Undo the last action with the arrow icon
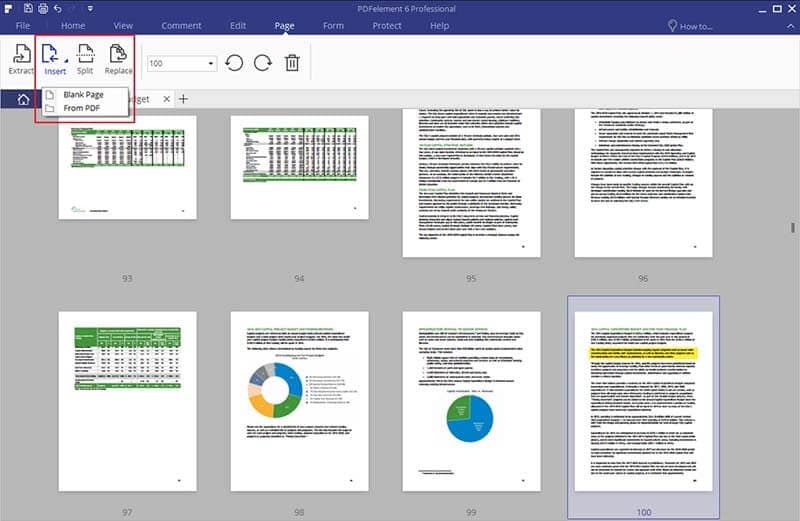The image size is (800, 521). (58, 8)
